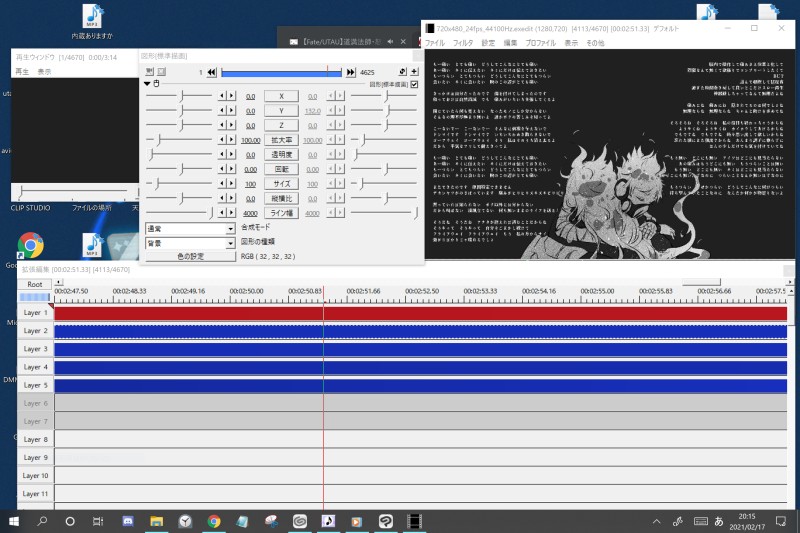The image size is (800, 533).
Task: Toggle Layer 3 visibility
Action: click(35, 349)
